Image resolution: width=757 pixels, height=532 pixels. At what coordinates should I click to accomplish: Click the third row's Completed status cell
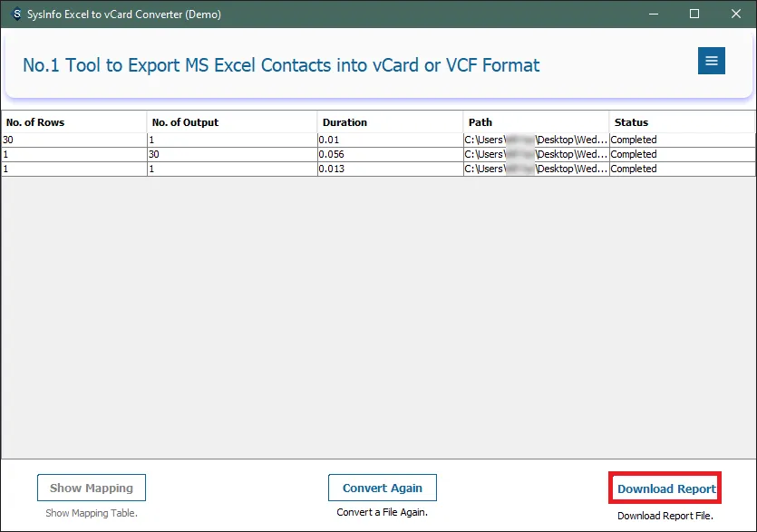[682, 169]
